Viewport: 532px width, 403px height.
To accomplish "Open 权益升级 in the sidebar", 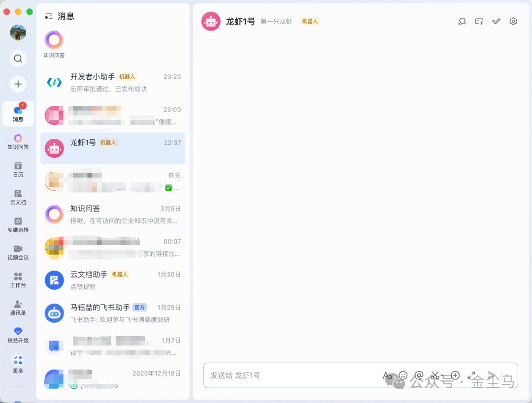I will point(18,335).
